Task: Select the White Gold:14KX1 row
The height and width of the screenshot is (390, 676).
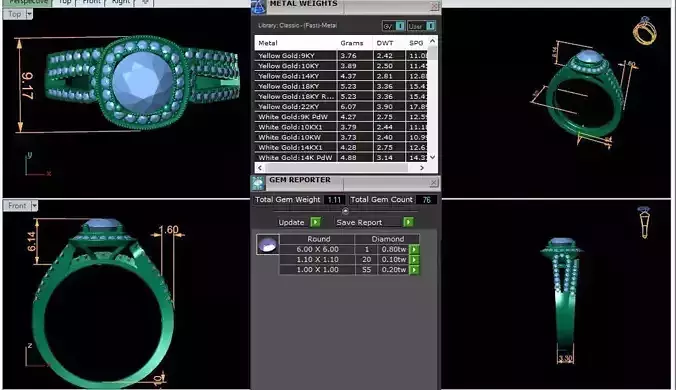Action: coord(341,147)
